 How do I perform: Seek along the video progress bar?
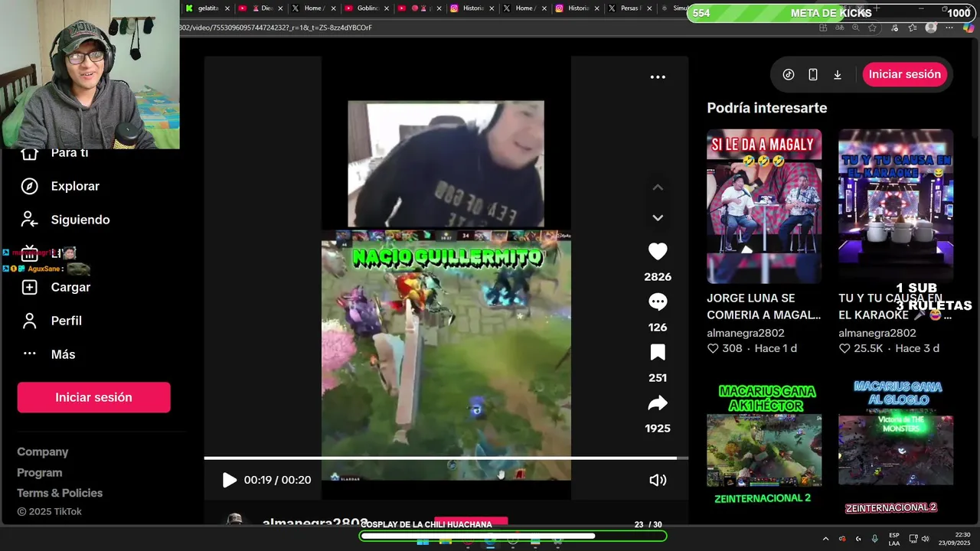[x=446, y=458]
